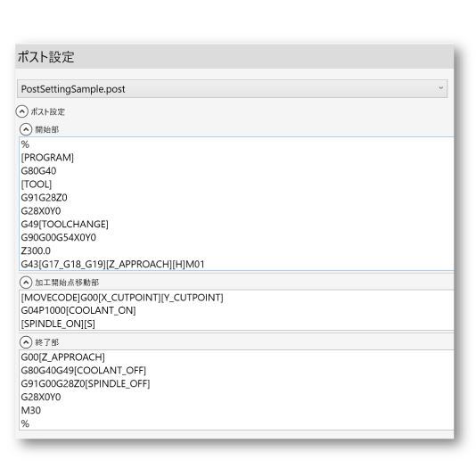Click the G43[G17_G18_G19] line ending with M01
The height and width of the screenshot is (476, 476).
pos(112,264)
